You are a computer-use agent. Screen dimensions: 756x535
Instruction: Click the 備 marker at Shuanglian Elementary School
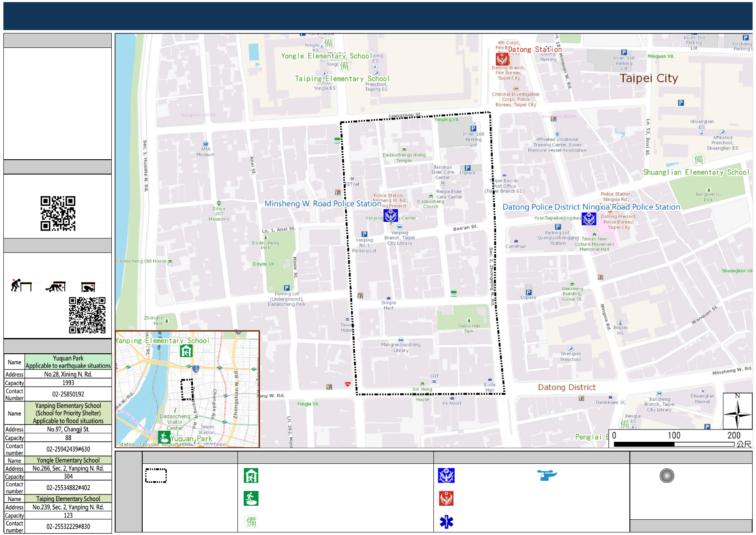(x=698, y=159)
